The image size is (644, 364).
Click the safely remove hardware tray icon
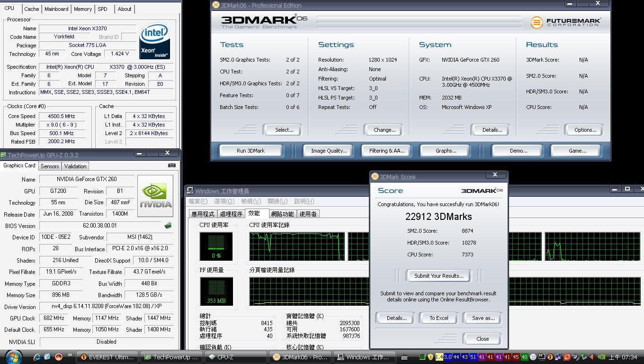pos(584,357)
